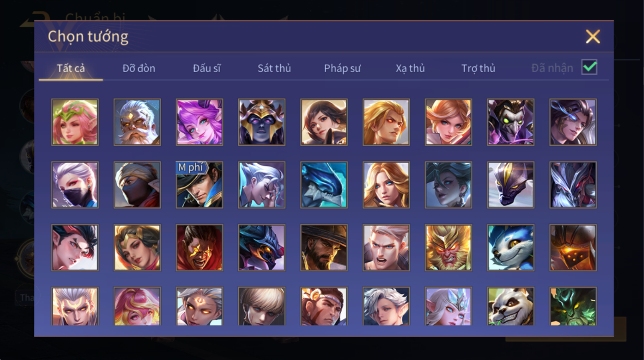Select the magma armored golem hero
The height and width of the screenshot is (360, 644).
pyautogui.click(x=573, y=248)
